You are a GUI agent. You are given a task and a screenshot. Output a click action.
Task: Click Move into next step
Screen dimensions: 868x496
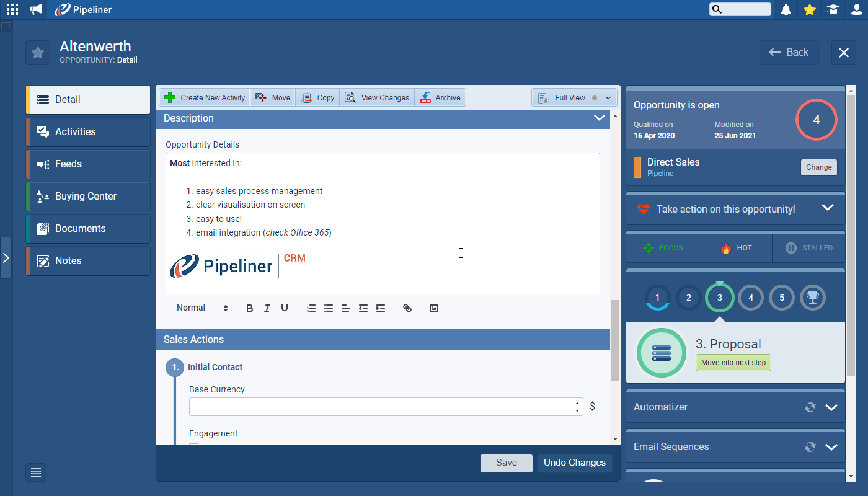733,362
